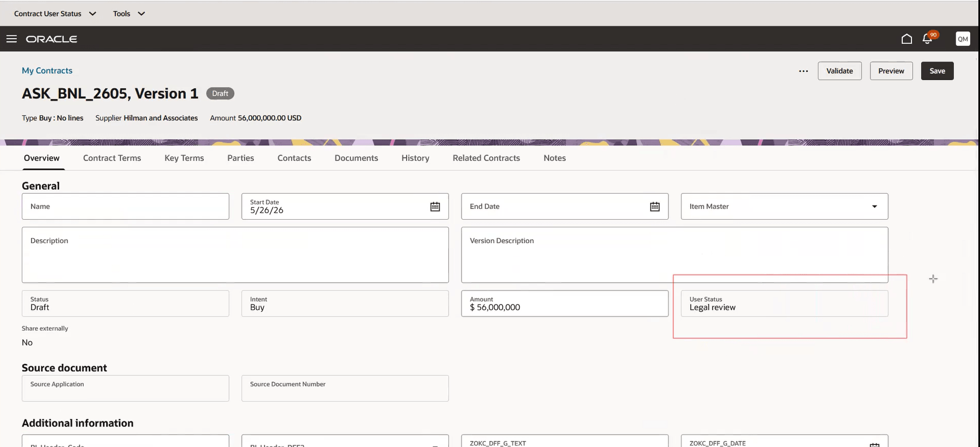Click the General section heading

pos(41,186)
